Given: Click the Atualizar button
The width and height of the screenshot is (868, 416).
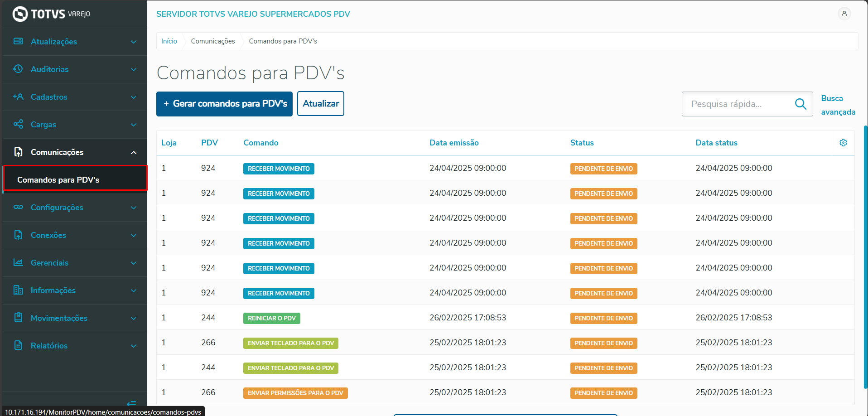Looking at the screenshot, I should pos(321,104).
